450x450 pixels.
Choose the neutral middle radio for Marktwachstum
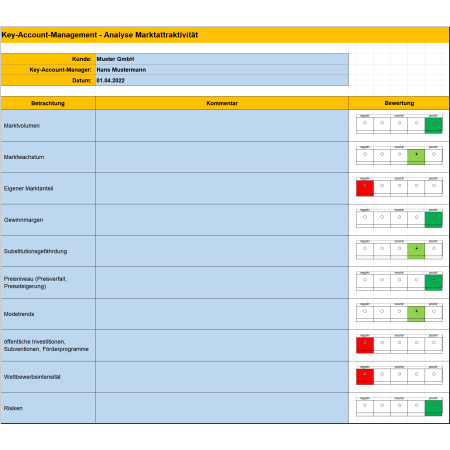click(x=399, y=154)
